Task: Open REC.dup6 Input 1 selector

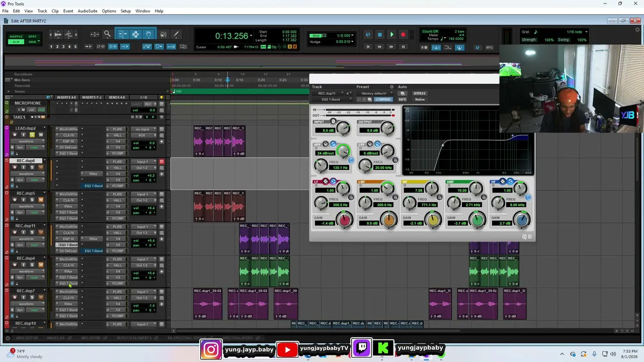Action: tap(143, 162)
